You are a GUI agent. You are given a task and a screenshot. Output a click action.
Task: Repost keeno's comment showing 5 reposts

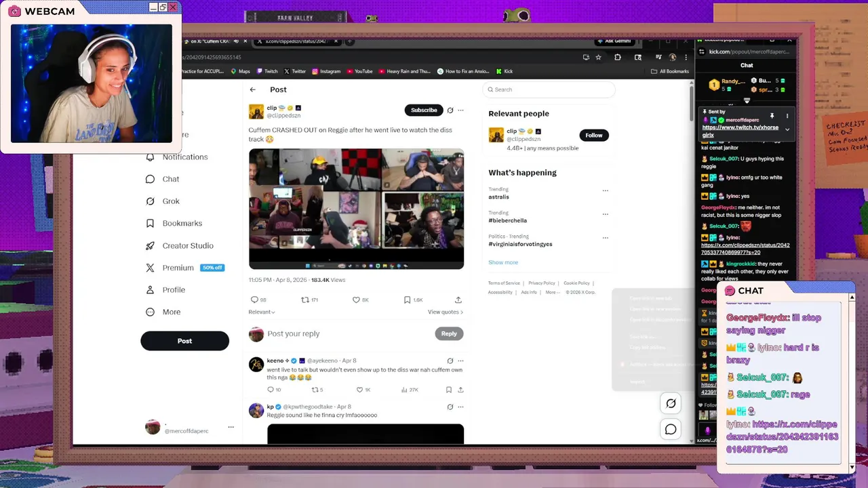coord(317,390)
